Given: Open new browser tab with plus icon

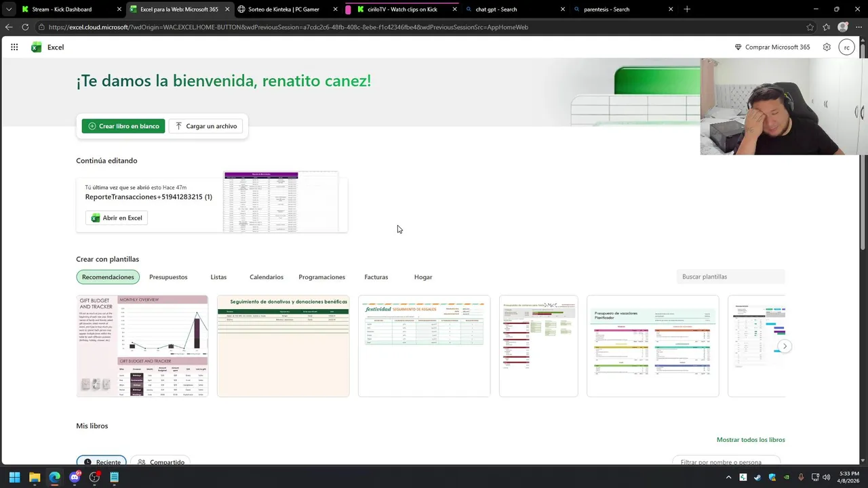Looking at the screenshot, I should 687,9.
